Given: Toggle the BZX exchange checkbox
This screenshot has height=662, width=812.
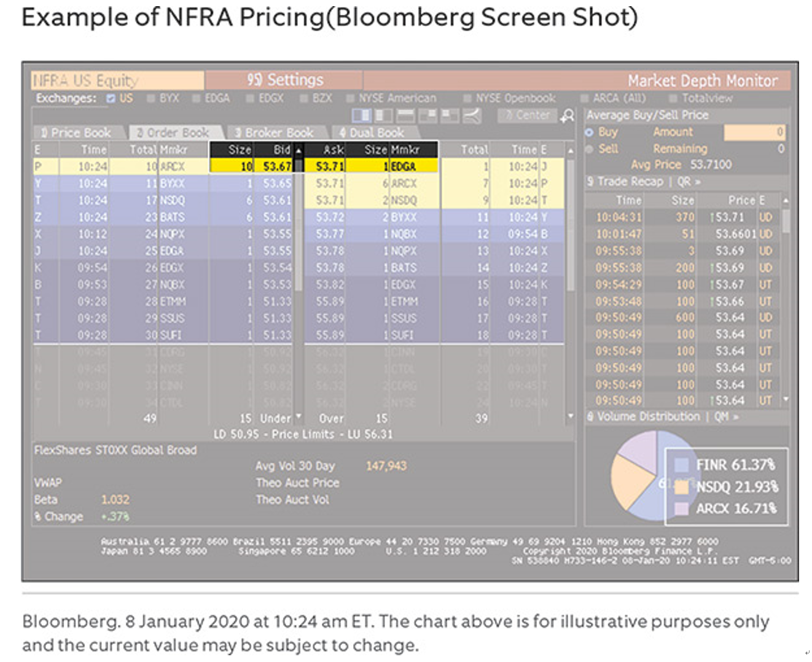Looking at the screenshot, I should pos(303,98).
